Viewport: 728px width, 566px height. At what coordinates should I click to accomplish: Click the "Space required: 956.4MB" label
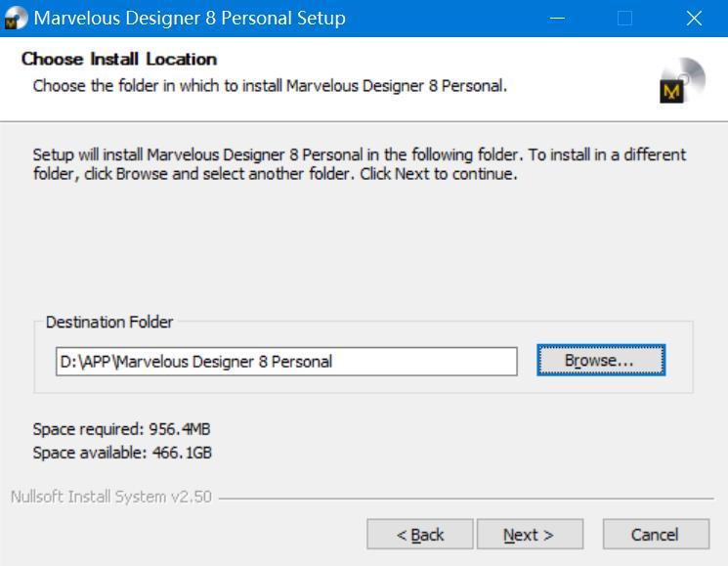[x=122, y=429]
